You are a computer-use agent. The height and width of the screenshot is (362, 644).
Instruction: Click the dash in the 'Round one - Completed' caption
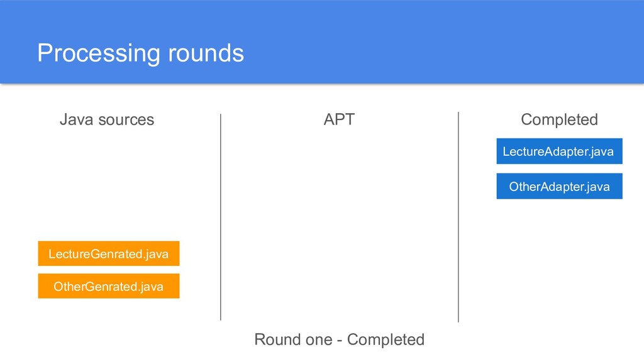point(339,341)
